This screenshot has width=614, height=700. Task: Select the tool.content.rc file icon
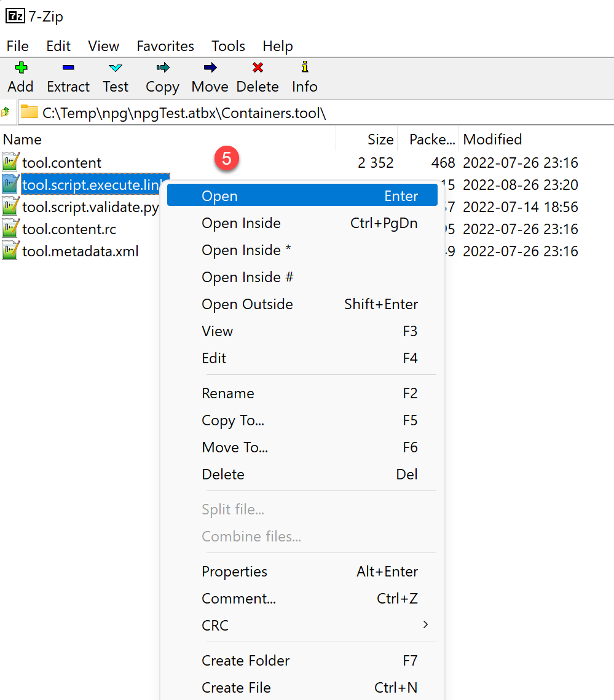10,229
